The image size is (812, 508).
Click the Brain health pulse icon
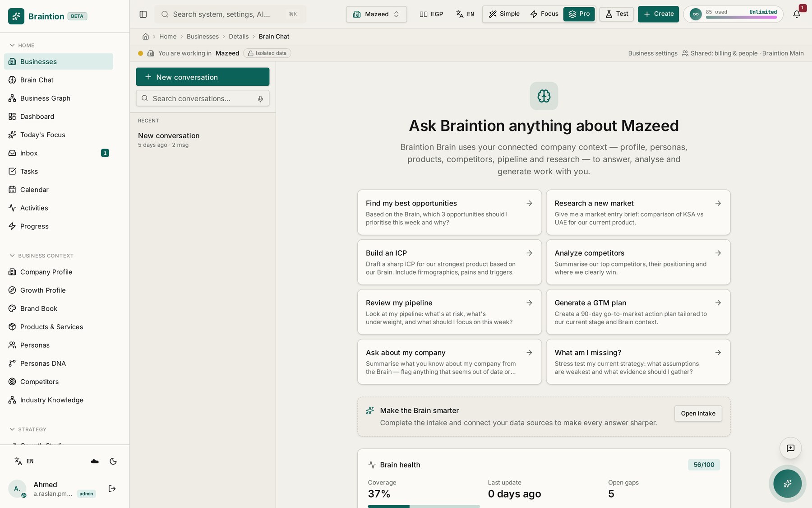tap(372, 465)
